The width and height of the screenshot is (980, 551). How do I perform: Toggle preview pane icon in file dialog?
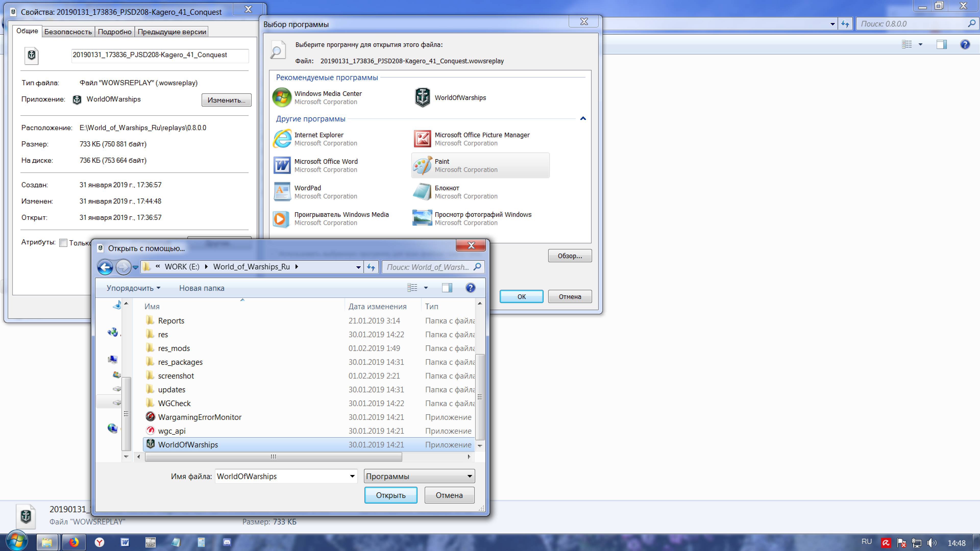(447, 288)
